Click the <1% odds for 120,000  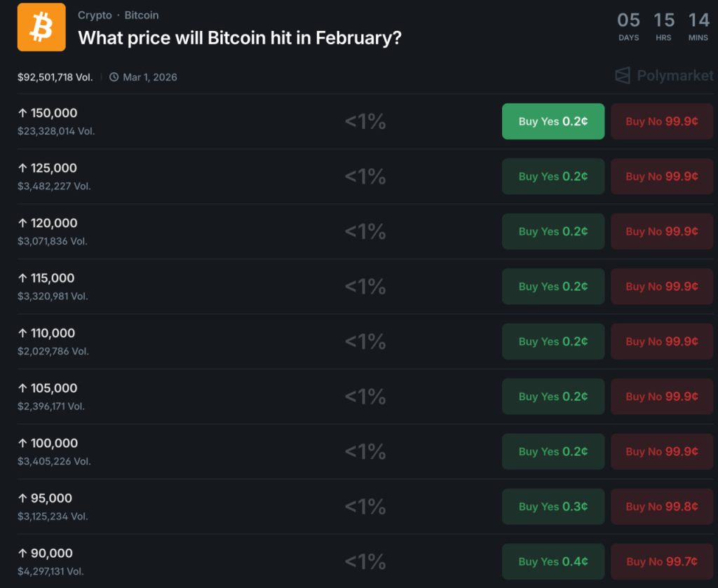click(x=365, y=231)
